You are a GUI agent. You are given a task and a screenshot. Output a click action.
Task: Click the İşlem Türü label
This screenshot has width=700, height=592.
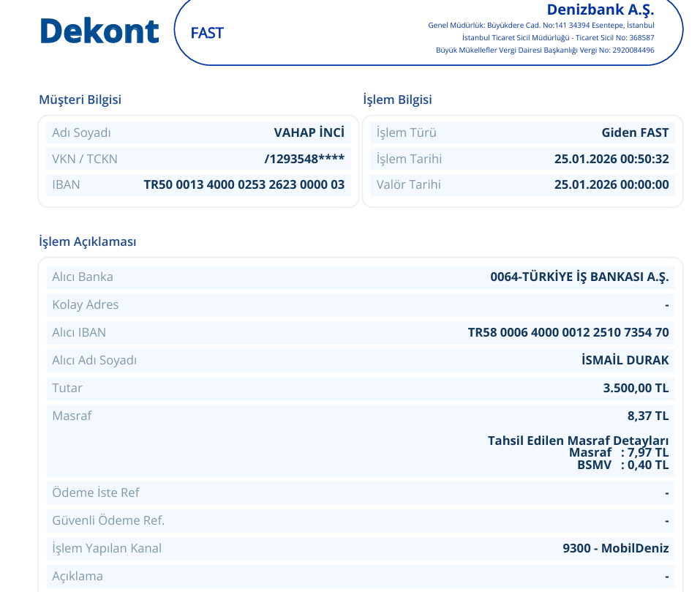(406, 132)
